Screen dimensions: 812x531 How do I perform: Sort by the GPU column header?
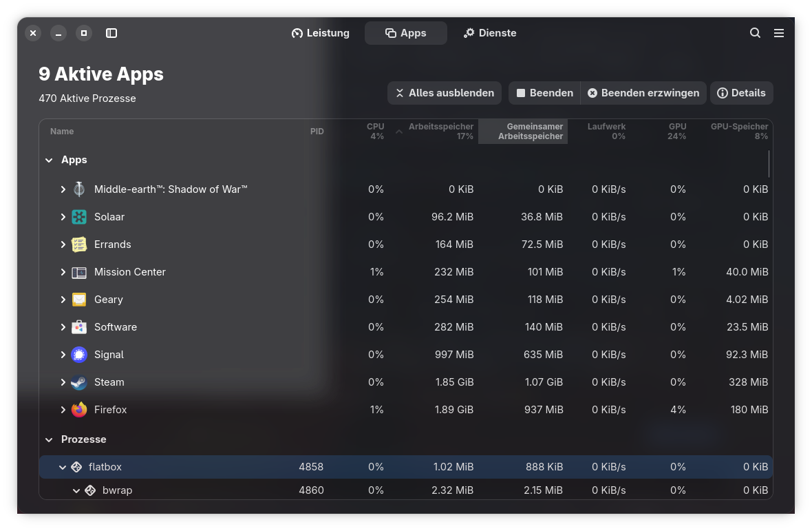tap(677, 132)
